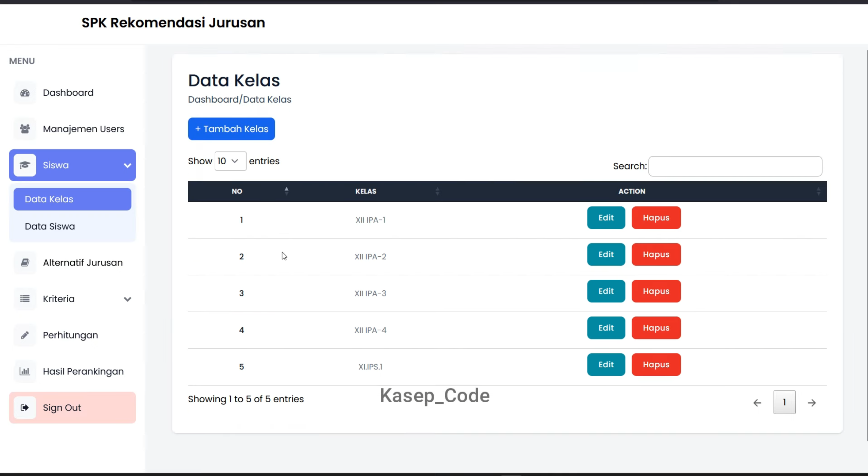Click the Kriteria list icon
Viewport: 868px width, 476px height.
click(25, 299)
